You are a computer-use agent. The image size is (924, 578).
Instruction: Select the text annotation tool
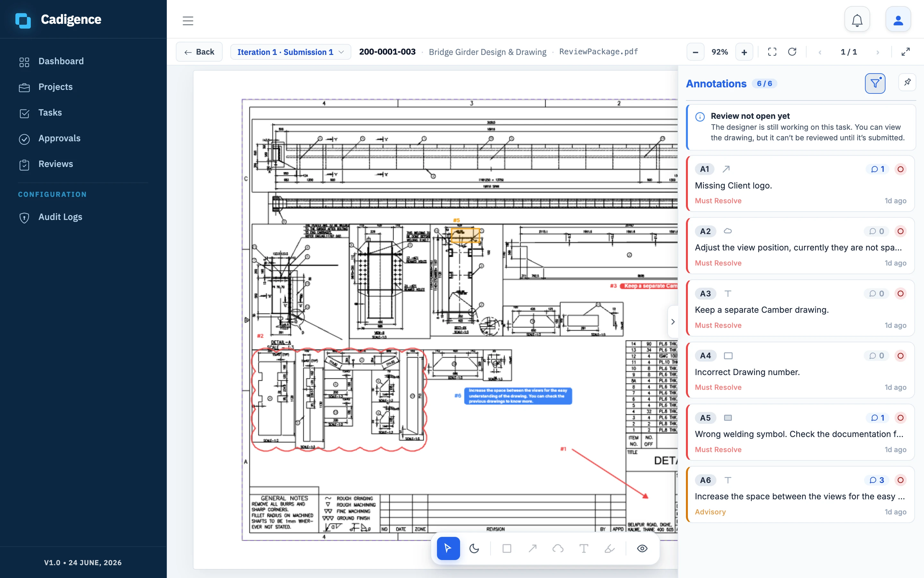point(584,548)
